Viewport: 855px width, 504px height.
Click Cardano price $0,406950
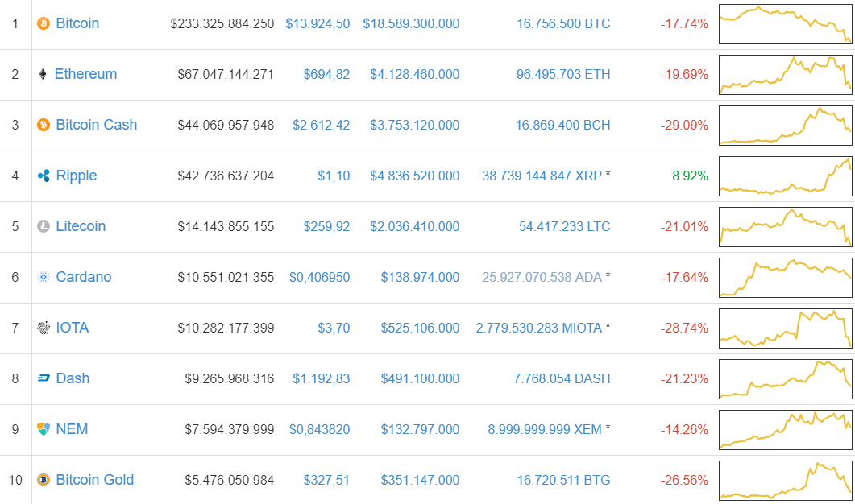(x=320, y=277)
